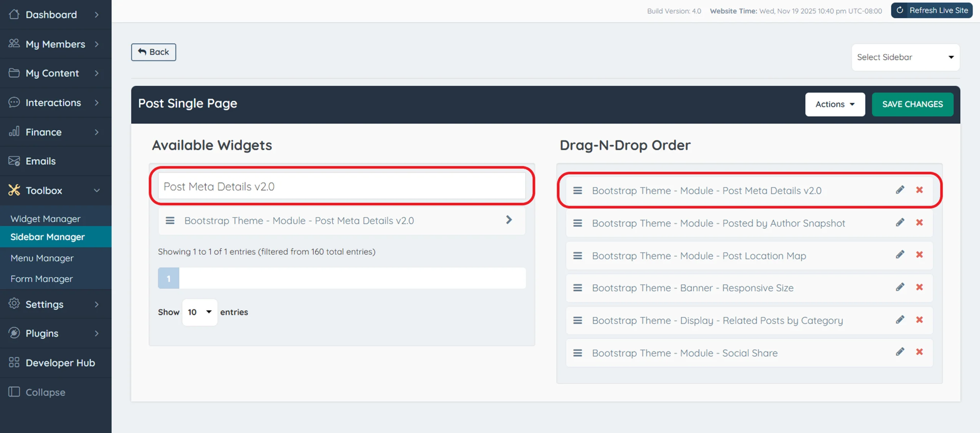
Task: Click drag handle of Related Posts by Category
Action: click(x=577, y=320)
